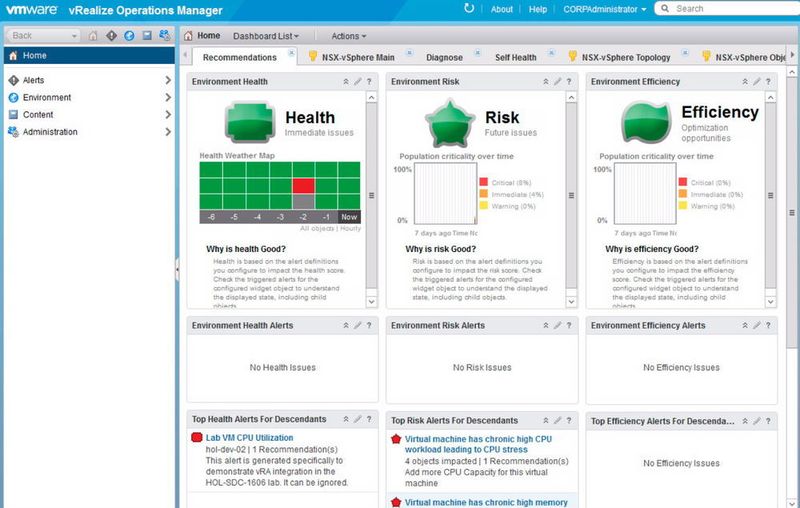Switch to the Recommendations tab
800x508 pixels.
coord(239,58)
